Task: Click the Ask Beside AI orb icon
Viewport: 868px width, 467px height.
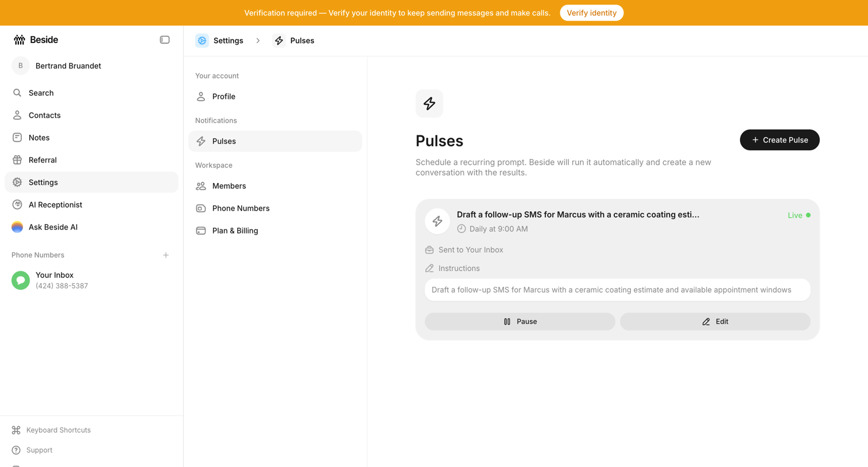Action: [x=17, y=227]
